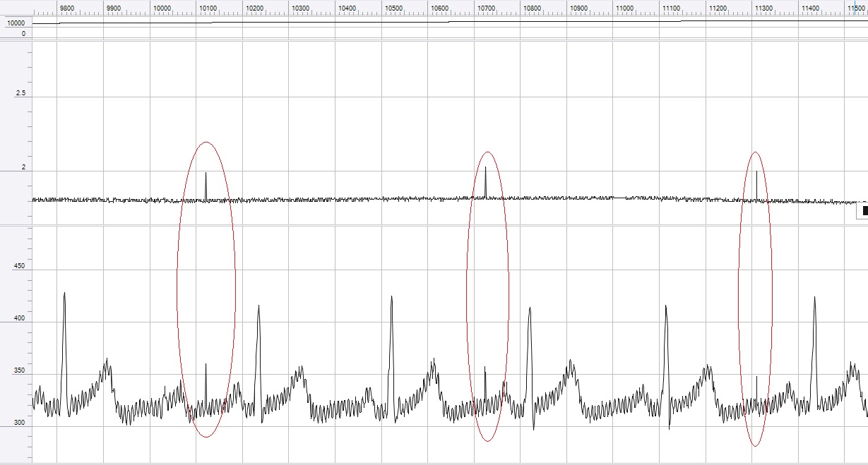Click the 11200 ruler label
Image resolution: width=868 pixels, height=465 pixels.
point(718,8)
